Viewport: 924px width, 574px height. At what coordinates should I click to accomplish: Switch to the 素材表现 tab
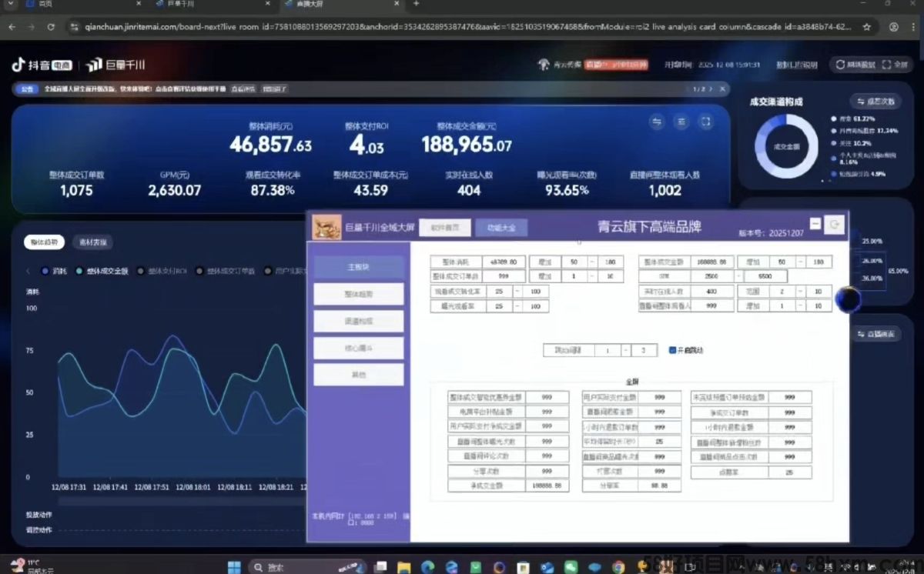tap(92, 242)
